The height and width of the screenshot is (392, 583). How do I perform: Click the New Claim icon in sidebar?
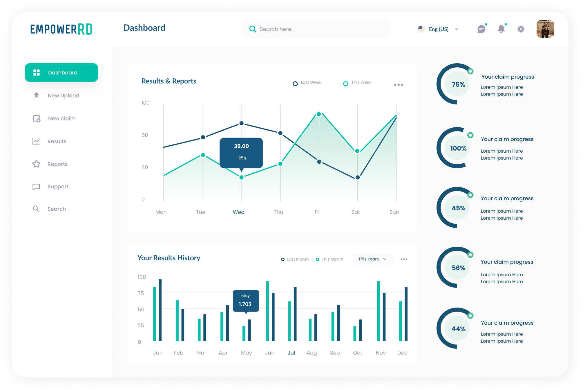(x=36, y=119)
